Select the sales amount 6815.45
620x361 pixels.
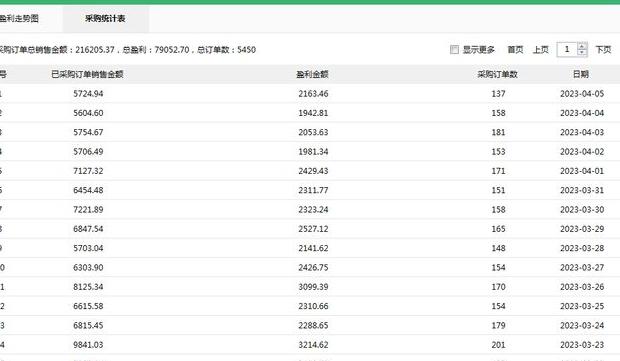[88, 326]
